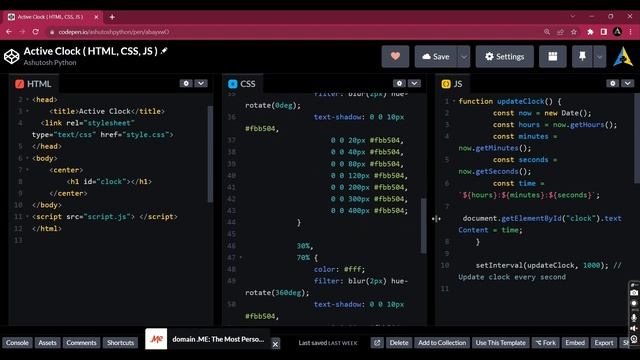Click the recorder camera icon
This screenshot has width=640, height=360.
point(634,293)
